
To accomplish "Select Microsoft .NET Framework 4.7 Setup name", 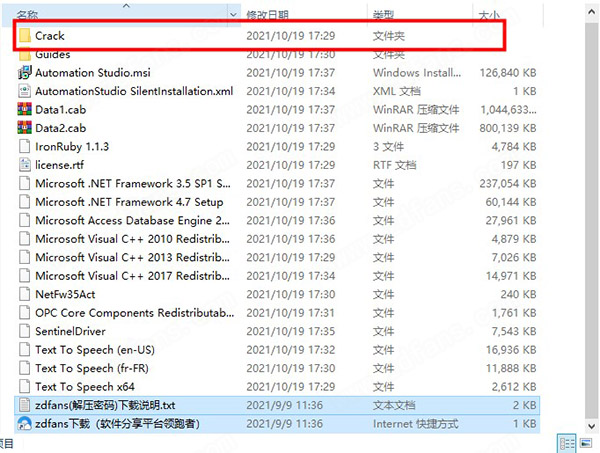I will (129, 202).
